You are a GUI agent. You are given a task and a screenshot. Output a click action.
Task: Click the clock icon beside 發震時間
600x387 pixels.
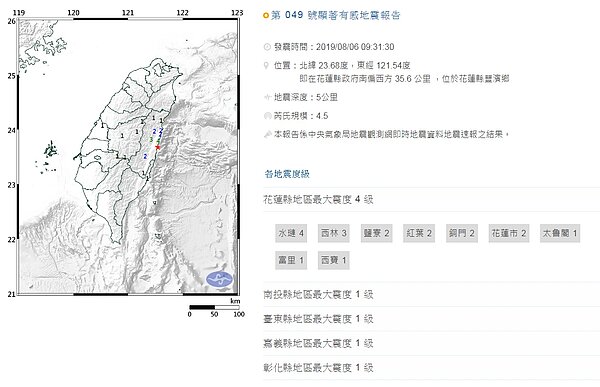click(x=267, y=47)
